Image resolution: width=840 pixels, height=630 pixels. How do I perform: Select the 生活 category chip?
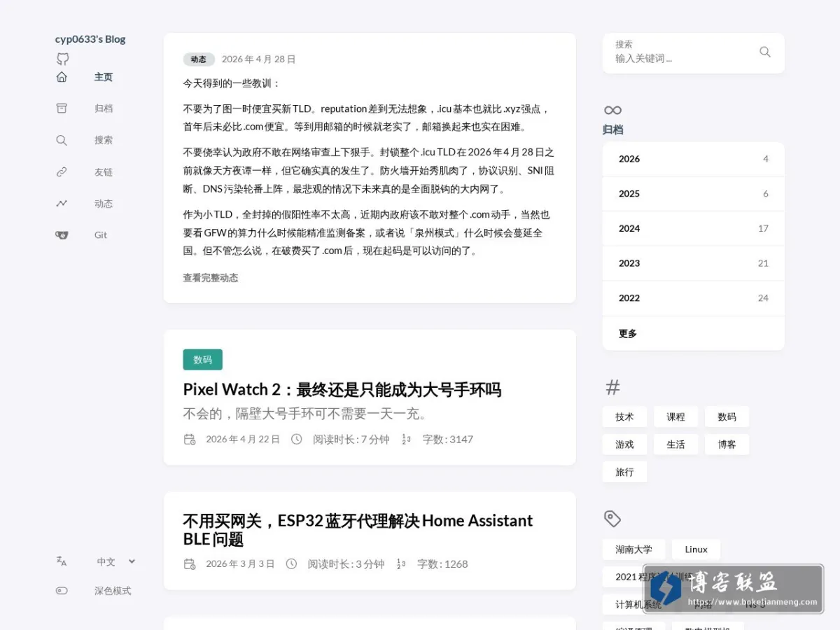(x=675, y=444)
